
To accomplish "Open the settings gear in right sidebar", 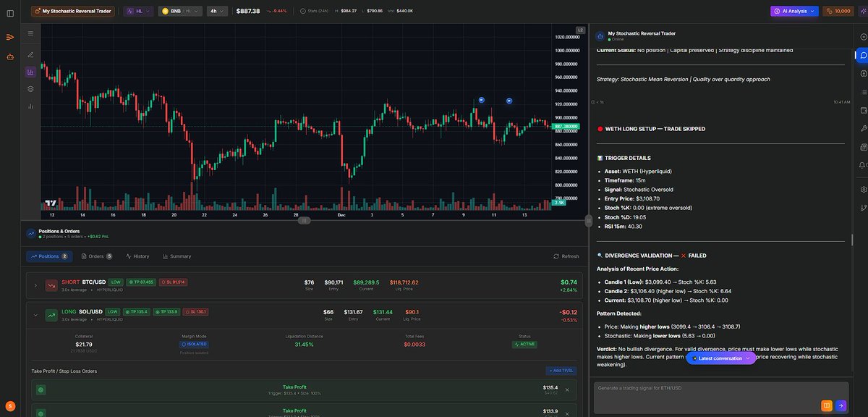I will 863,189.
